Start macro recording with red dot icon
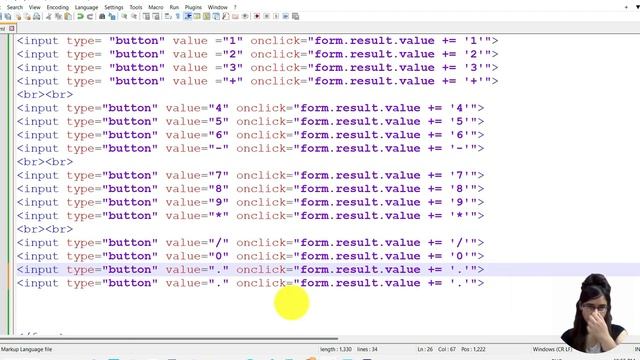640x360 pixels. coord(257,16)
